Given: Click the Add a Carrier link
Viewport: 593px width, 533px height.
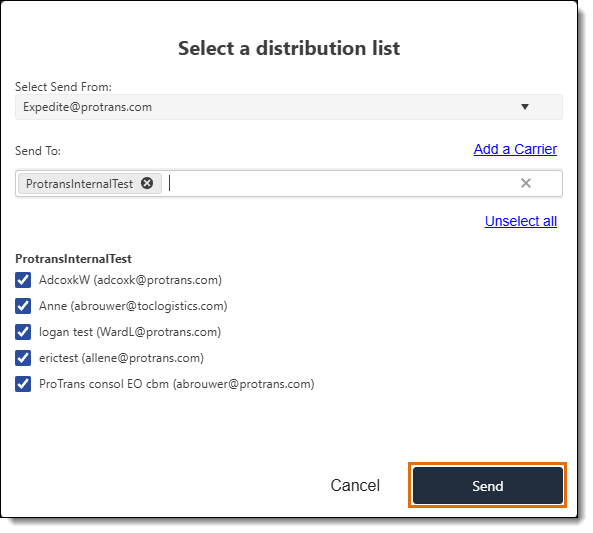Looking at the screenshot, I should click(x=515, y=149).
